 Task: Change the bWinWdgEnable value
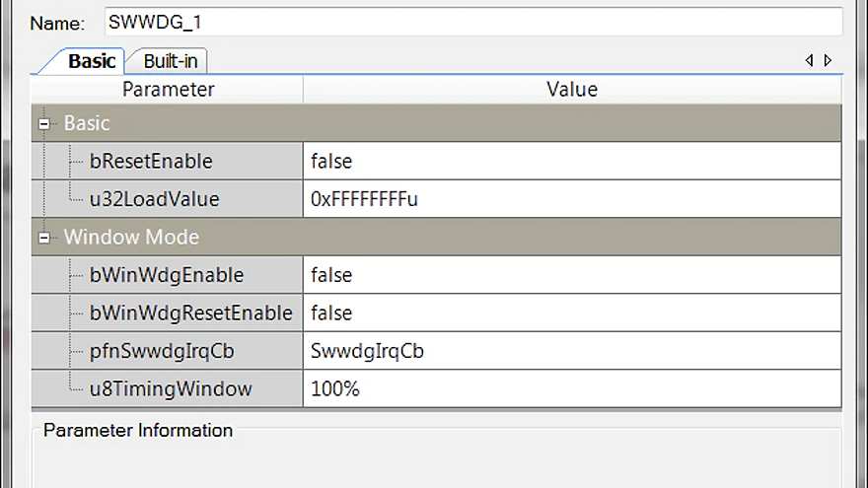[572, 275]
